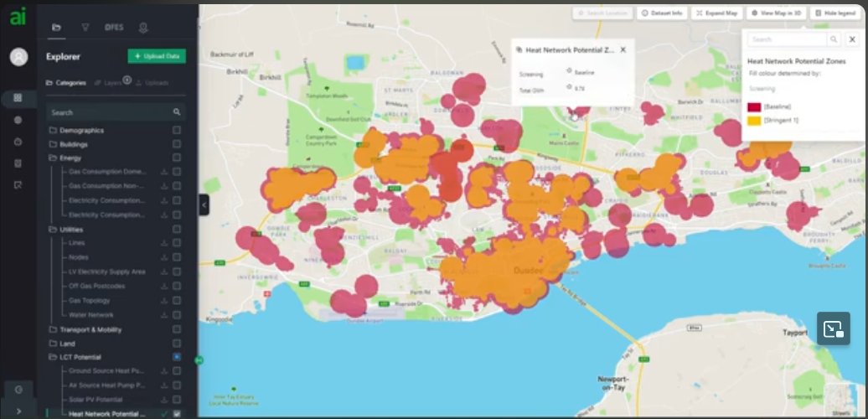Viewport: 868px width, 419px height.
Task: Close the Heat Network Potential popup
Action: point(623,50)
